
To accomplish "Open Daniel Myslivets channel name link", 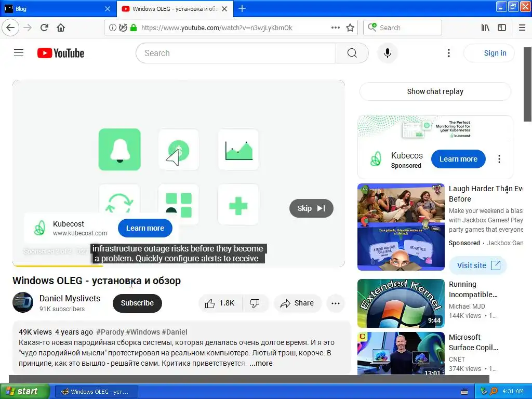I will point(70,298).
